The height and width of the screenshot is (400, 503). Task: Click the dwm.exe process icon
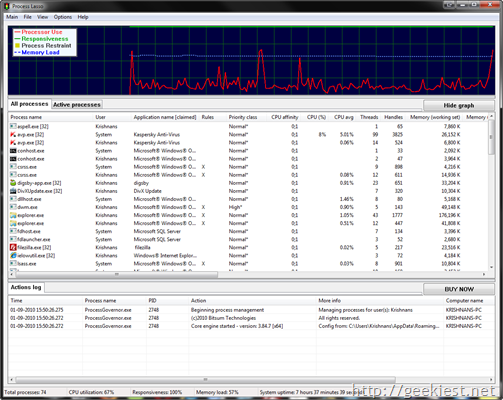point(13,207)
